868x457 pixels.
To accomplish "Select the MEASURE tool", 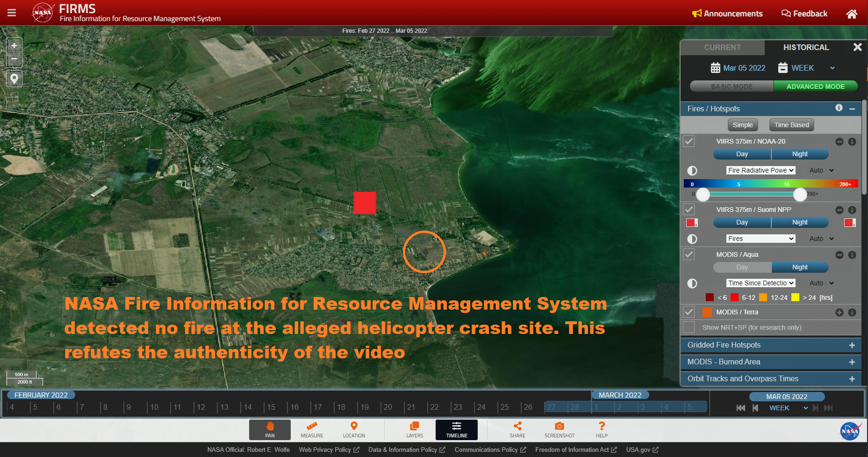I will [x=312, y=429].
